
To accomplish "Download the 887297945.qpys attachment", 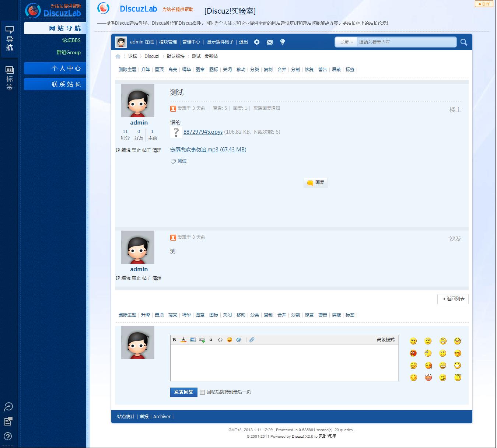I will coord(203,132).
